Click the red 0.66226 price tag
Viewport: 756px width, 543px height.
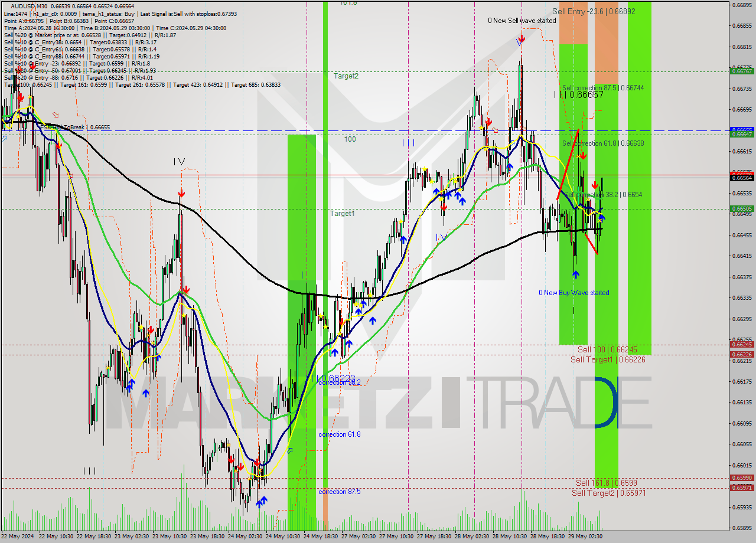coord(742,354)
